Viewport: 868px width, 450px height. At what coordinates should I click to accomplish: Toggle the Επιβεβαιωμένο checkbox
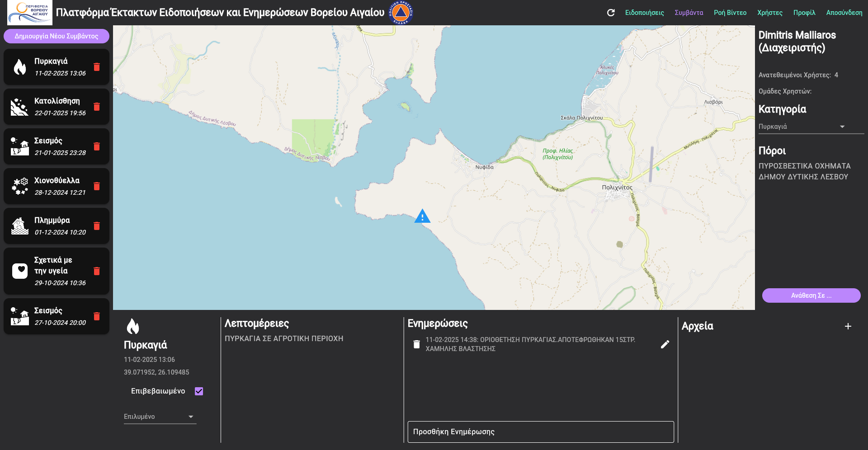coord(199,391)
